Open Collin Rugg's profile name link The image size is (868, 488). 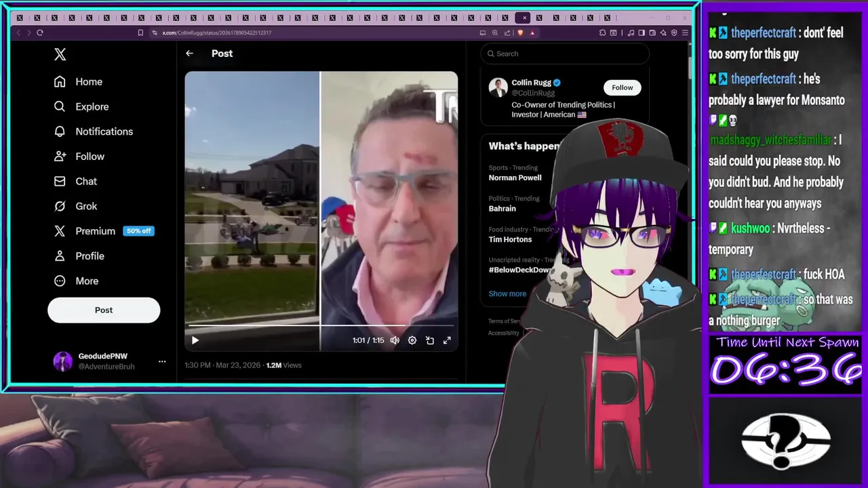click(x=531, y=83)
